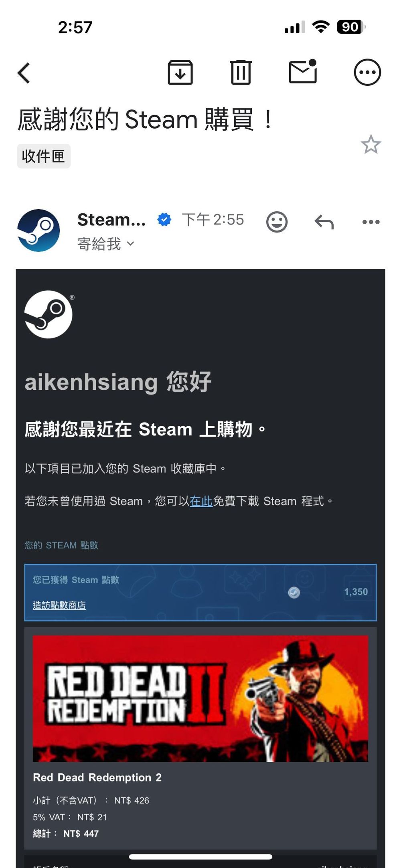Tap the Steam sender avatar

click(x=38, y=231)
